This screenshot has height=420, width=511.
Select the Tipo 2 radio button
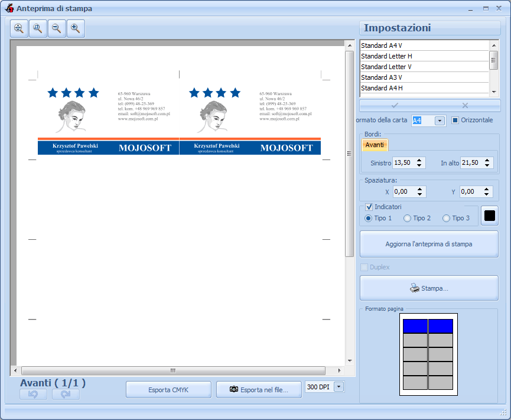407,219
